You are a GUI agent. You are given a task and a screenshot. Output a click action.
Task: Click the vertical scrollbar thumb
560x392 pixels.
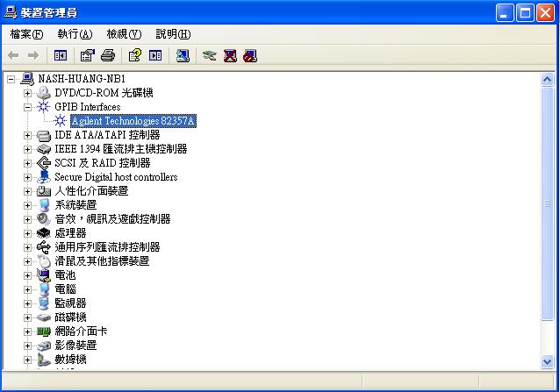547,204
